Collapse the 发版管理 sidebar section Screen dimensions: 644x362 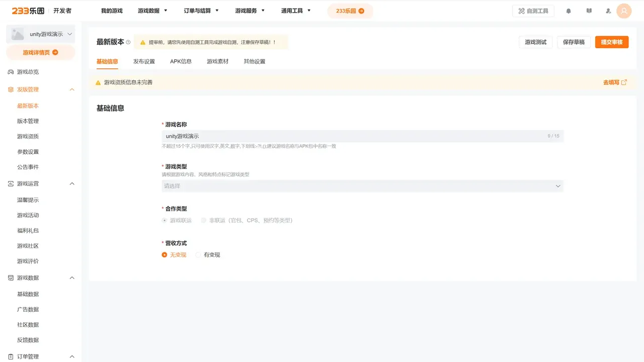(72, 89)
